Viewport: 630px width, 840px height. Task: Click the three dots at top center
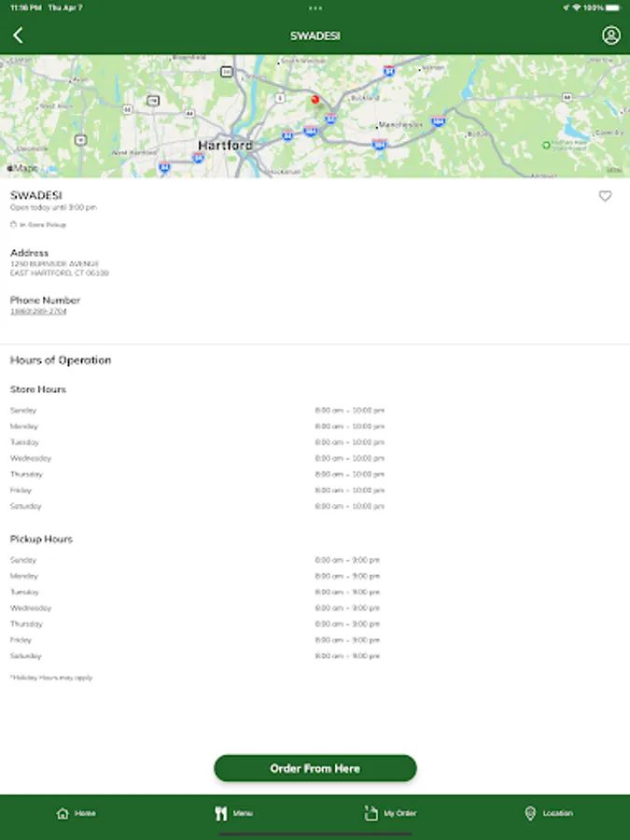coord(315,8)
